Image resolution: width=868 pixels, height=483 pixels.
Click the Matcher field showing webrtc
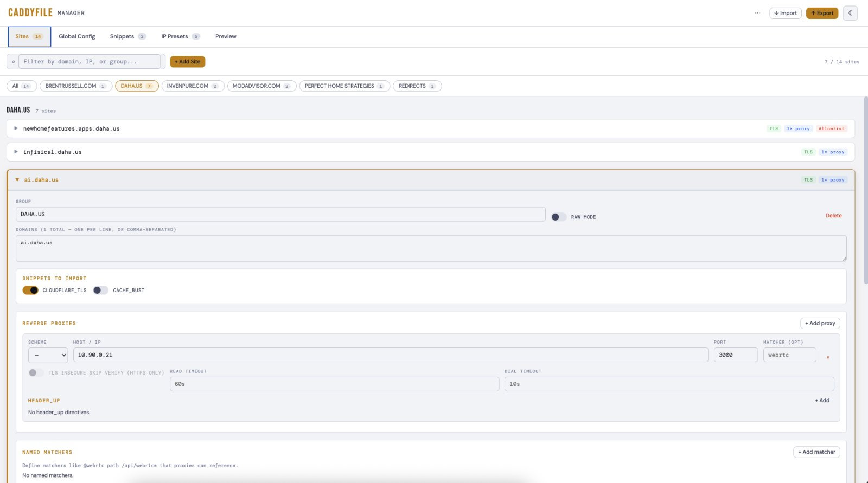pos(789,355)
